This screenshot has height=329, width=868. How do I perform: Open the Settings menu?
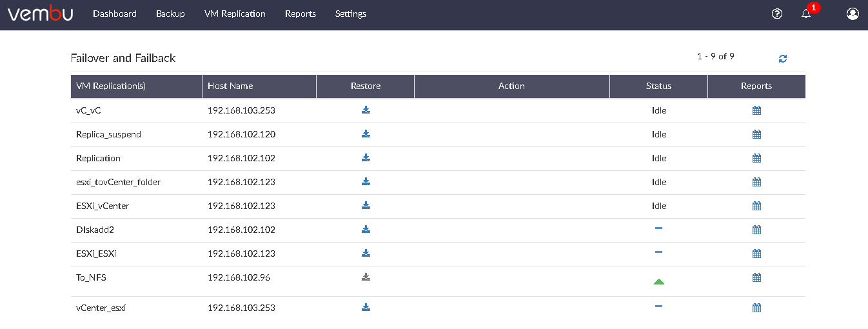[351, 14]
